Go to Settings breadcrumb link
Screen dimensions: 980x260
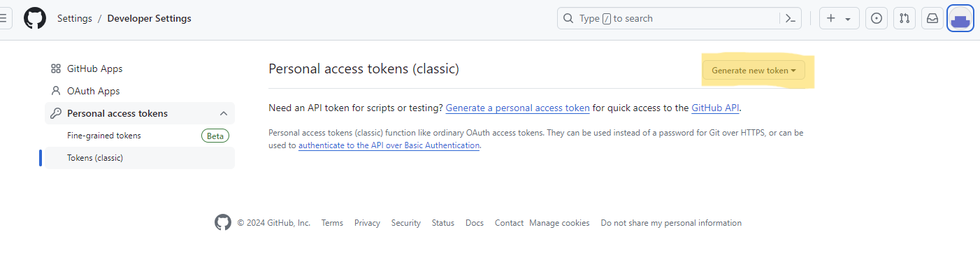click(75, 19)
